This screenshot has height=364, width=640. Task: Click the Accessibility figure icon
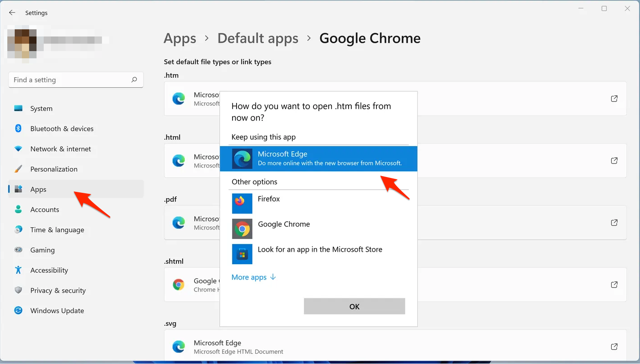(x=18, y=270)
